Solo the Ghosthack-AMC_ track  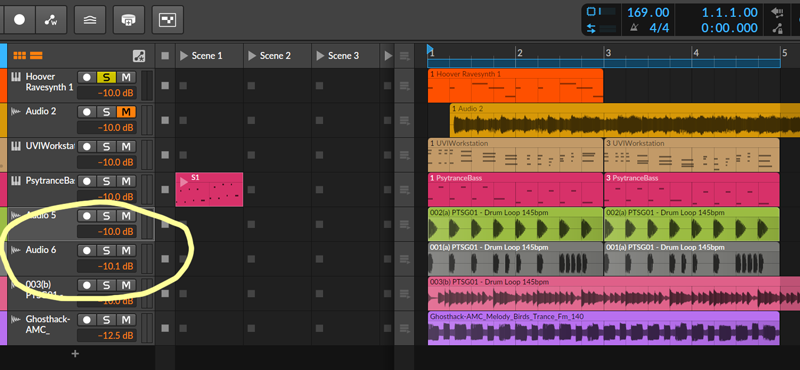[106, 319]
